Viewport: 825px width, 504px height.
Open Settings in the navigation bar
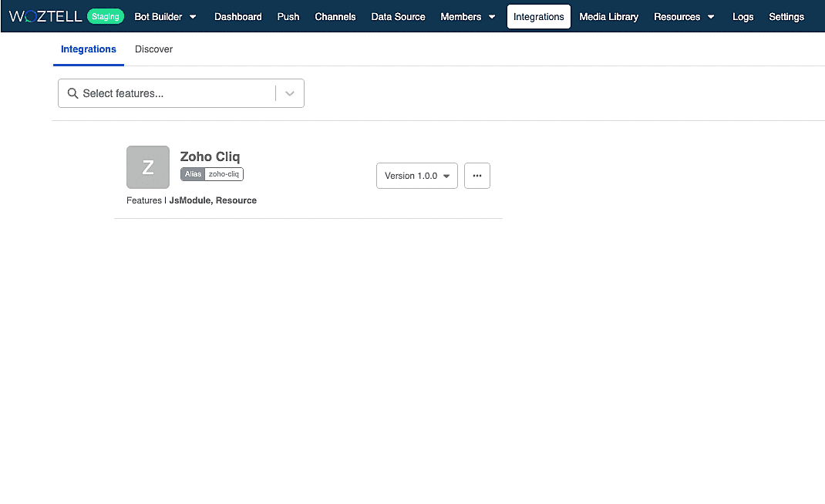[x=786, y=17]
